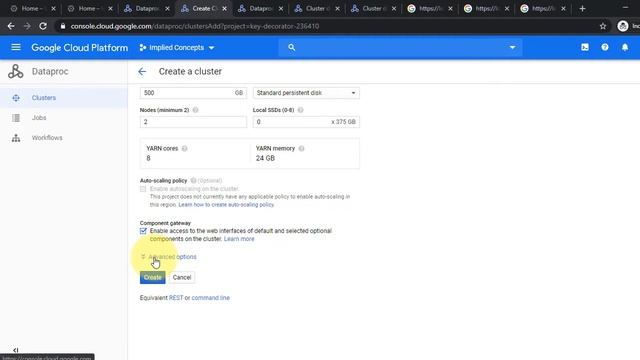
Task: Open the help question mark icon
Action: pos(605,47)
